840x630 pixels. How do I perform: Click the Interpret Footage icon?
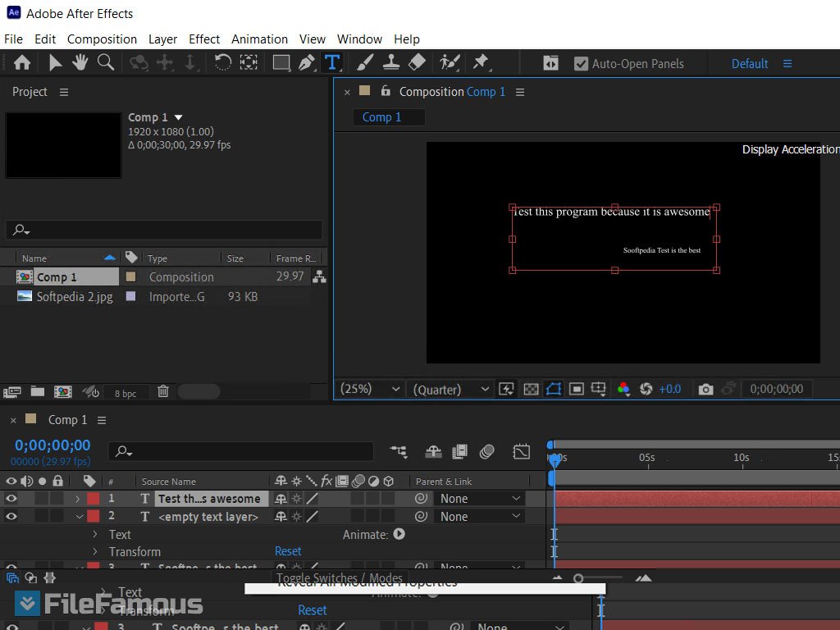(x=11, y=392)
